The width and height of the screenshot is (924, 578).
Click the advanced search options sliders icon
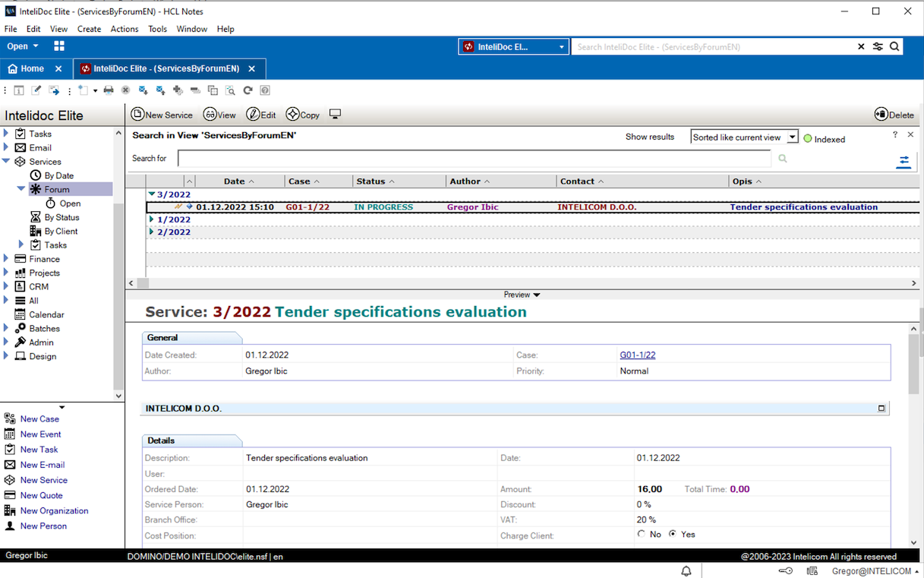[878, 46]
